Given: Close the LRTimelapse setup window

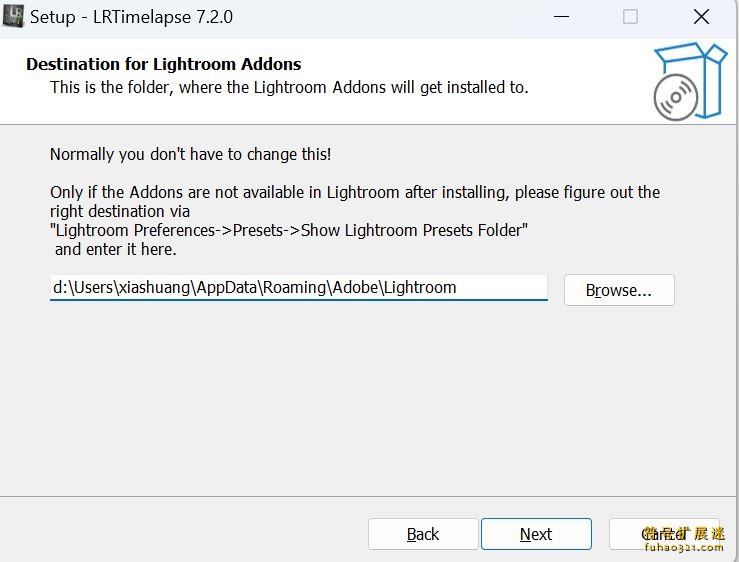Looking at the screenshot, I should [701, 17].
